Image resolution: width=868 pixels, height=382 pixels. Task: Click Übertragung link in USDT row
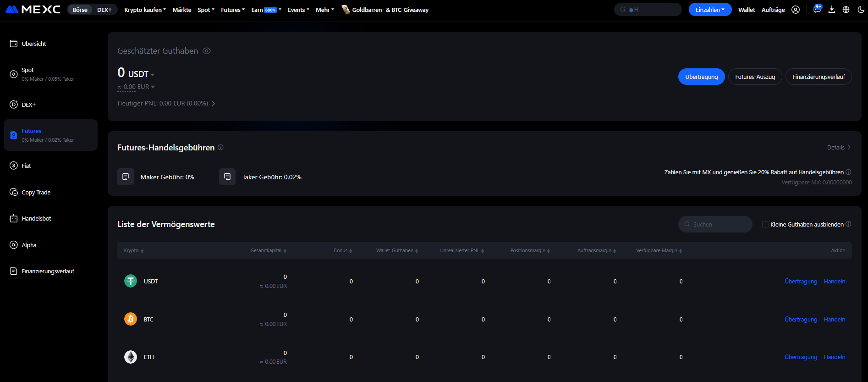click(x=801, y=281)
